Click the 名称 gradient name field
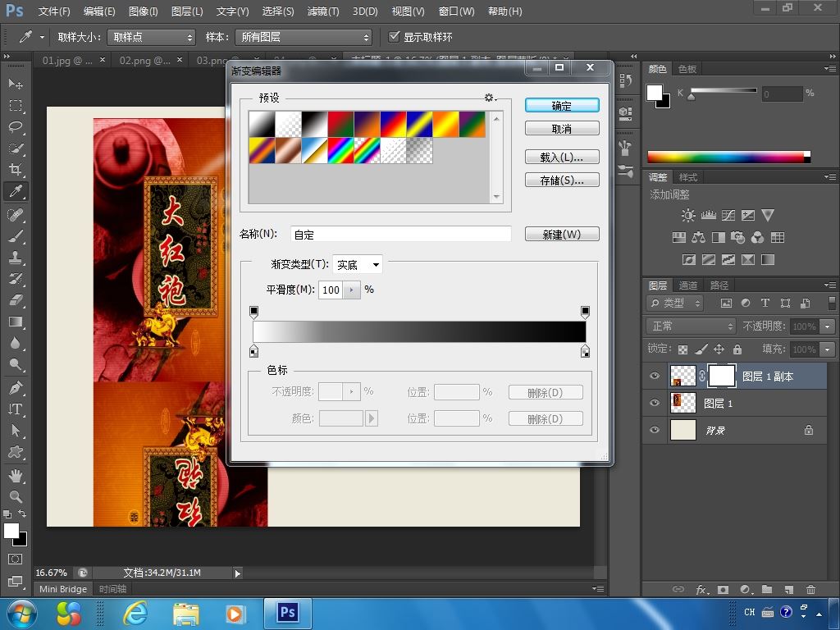Image resolution: width=840 pixels, height=630 pixels. pyautogui.click(x=400, y=235)
